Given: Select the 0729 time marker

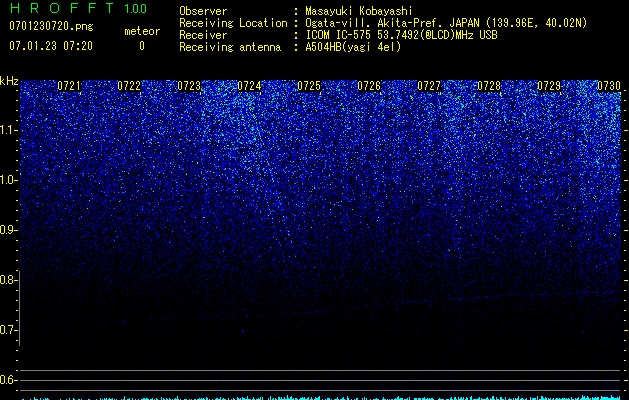Looking at the screenshot, I should click(x=548, y=86).
